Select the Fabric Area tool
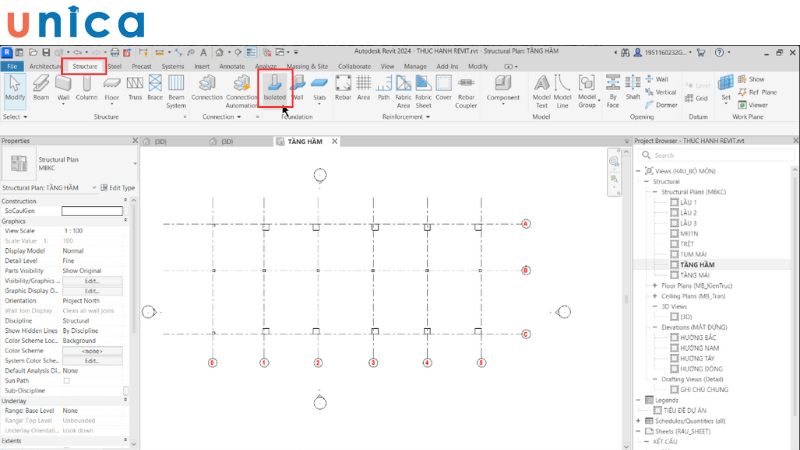This screenshot has height=450, width=800. point(403,91)
